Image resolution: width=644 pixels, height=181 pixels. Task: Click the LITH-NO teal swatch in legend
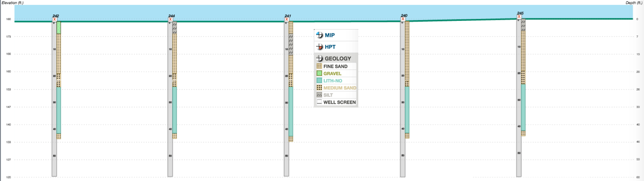319,80
